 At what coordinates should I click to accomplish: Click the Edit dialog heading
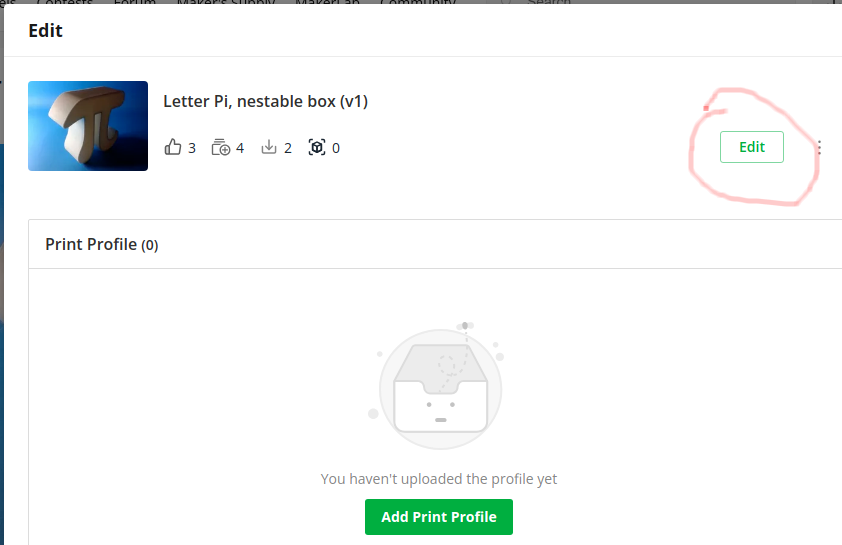pyautogui.click(x=46, y=31)
